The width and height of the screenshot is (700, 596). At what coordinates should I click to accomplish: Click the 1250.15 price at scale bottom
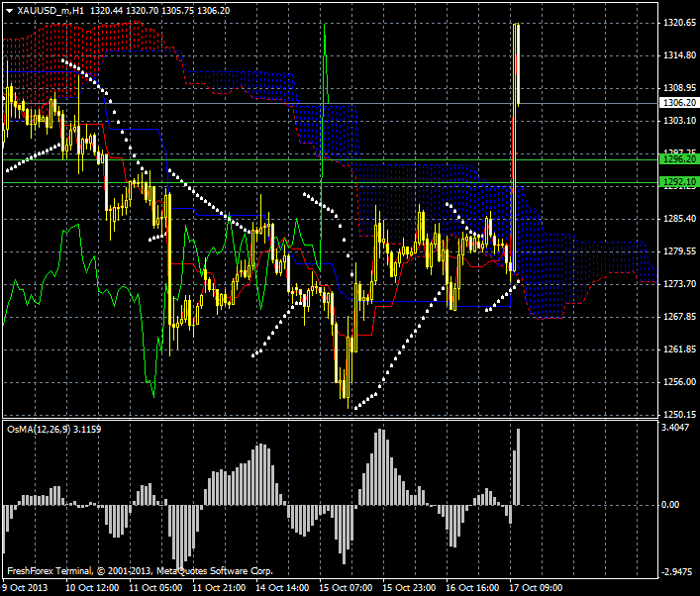(x=679, y=415)
